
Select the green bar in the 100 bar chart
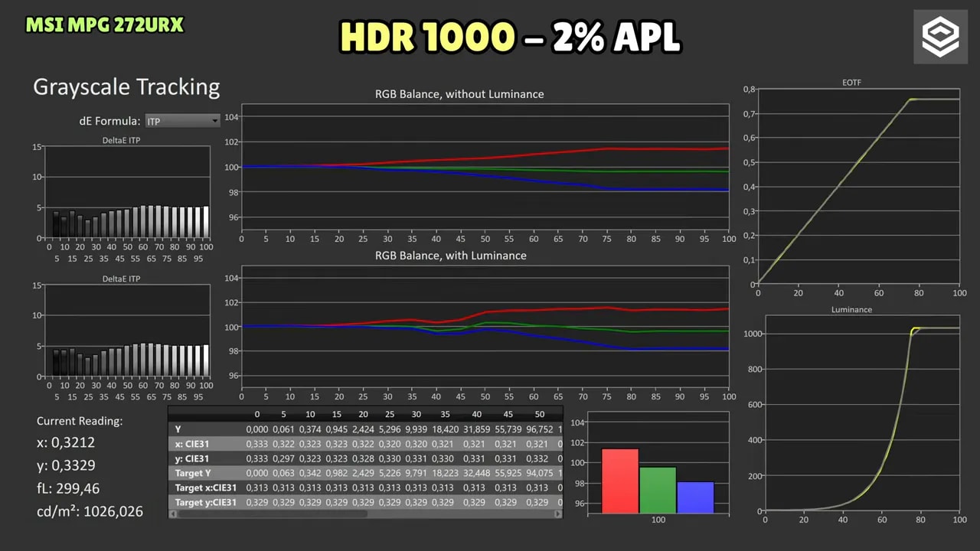click(x=658, y=490)
